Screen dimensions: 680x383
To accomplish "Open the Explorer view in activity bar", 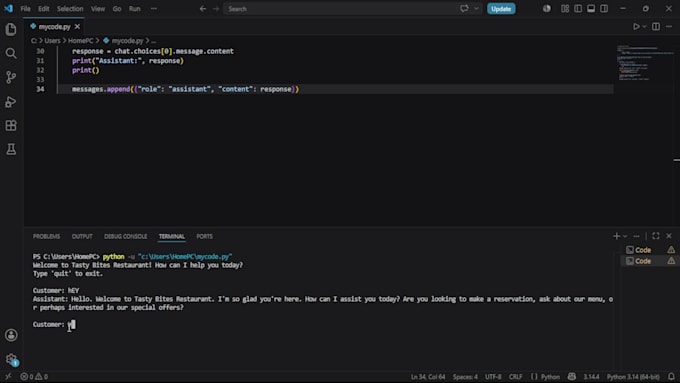I will (x=11, y=29).
